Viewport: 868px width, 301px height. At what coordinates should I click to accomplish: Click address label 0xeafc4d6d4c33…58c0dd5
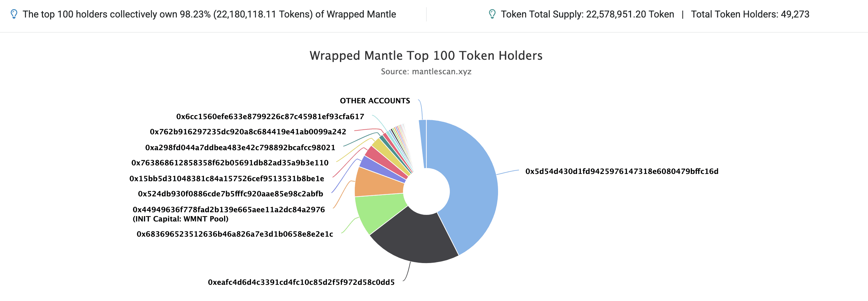click(x=301, y=282)
